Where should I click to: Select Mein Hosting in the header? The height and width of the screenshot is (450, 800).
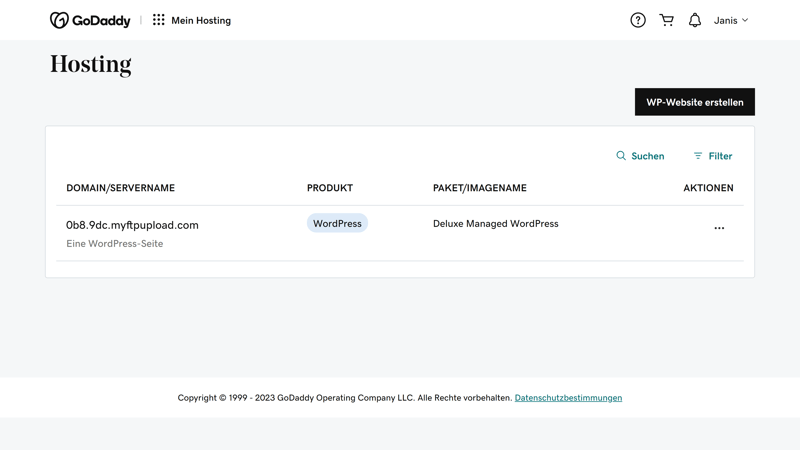click(x=200, y=20)
